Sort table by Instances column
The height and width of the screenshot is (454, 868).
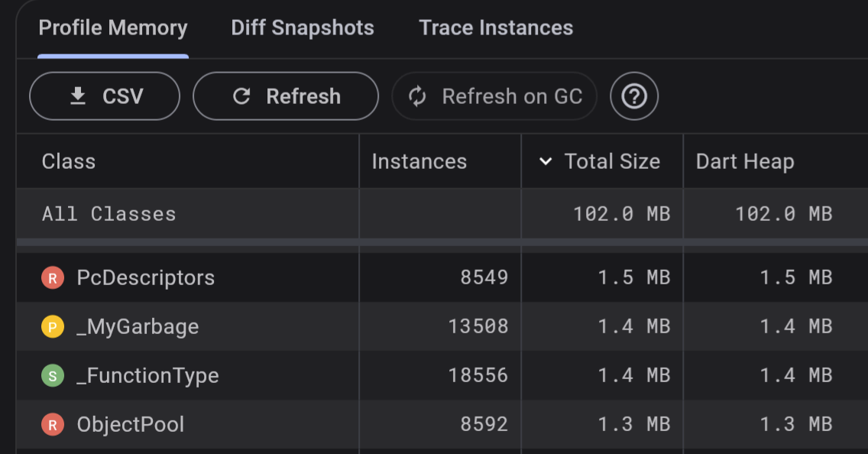(x=419, y=161)
